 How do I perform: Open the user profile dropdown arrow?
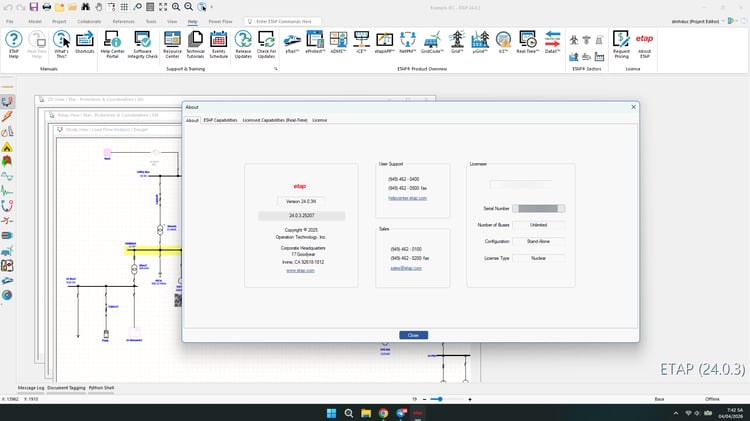pos(723,21)
